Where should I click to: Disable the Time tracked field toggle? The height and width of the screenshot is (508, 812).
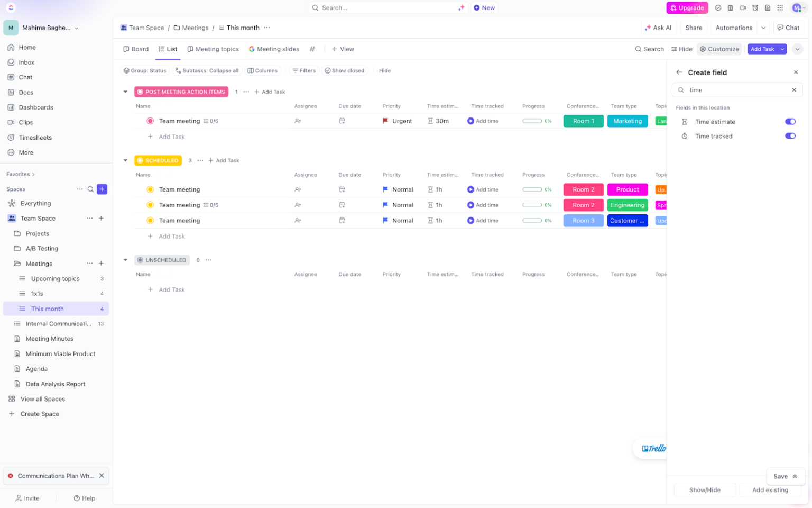pyautogui.click(x=790, y=136)
